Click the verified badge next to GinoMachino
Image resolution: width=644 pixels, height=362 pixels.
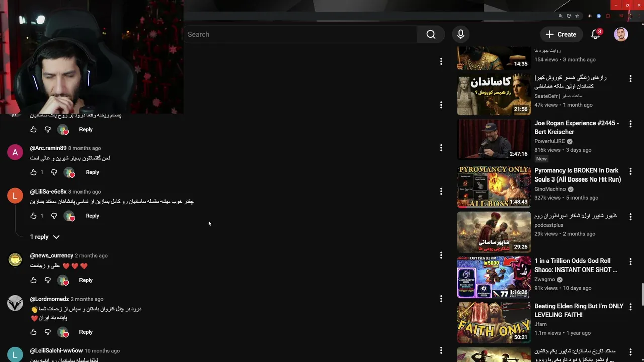(x=571, y=189)
